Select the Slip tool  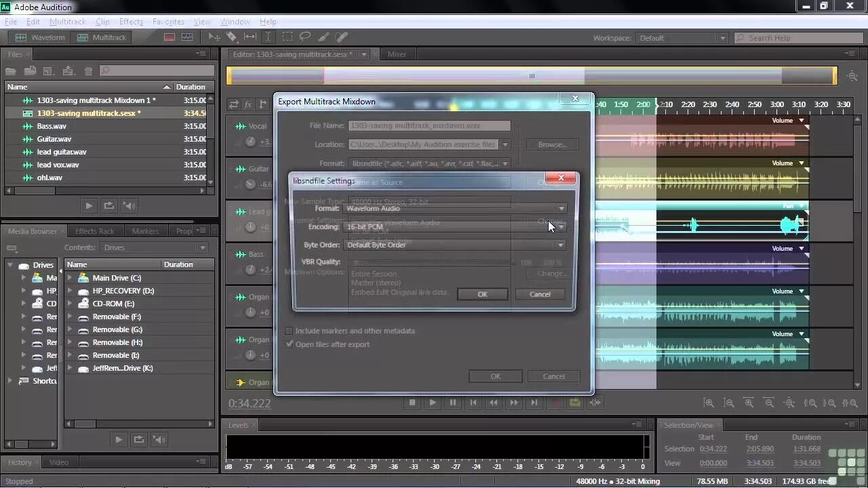coord(250,37)
